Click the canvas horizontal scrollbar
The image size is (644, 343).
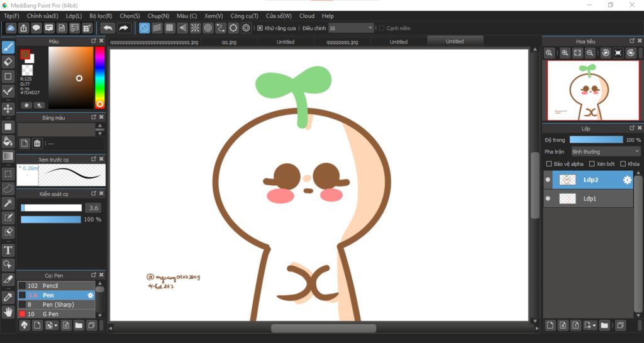click(323, 328)
